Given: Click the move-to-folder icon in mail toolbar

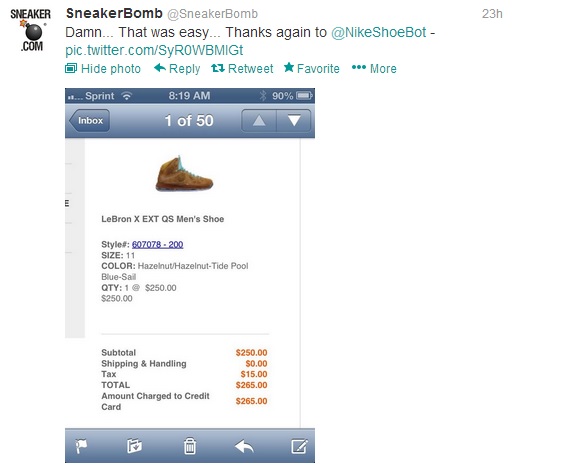Looking at the screenshot, I should 135,446.
